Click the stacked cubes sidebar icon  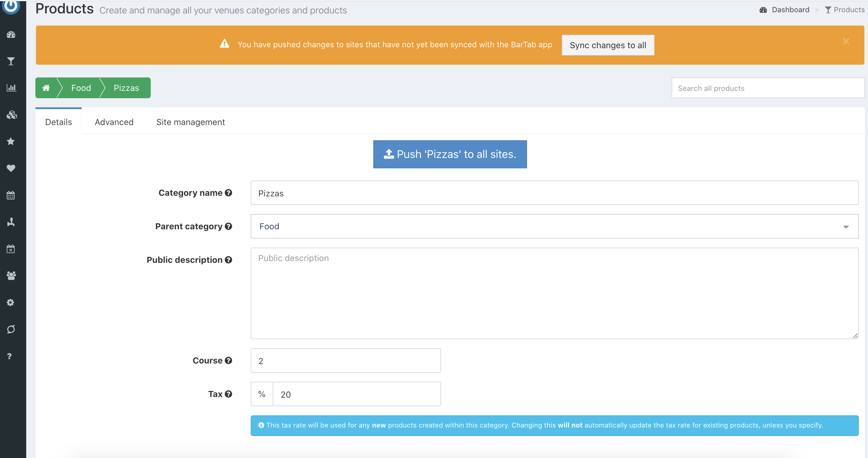point(11,115)
